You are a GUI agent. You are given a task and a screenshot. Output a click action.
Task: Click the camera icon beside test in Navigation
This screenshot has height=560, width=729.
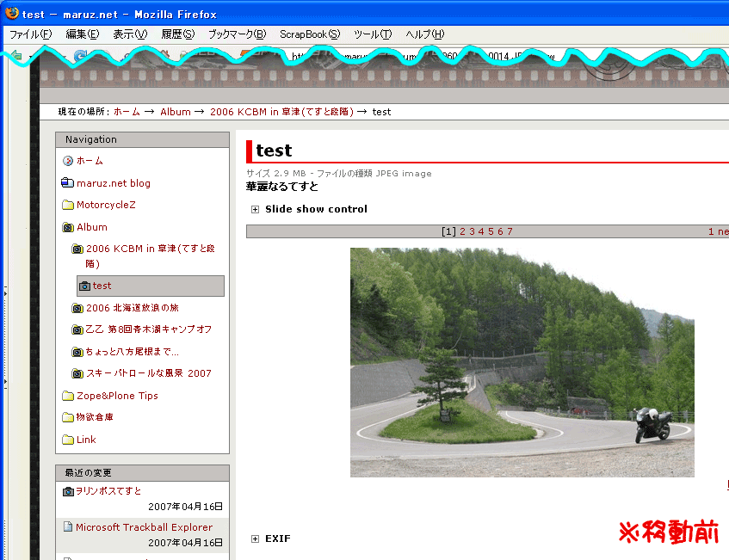tap(84, 286)
